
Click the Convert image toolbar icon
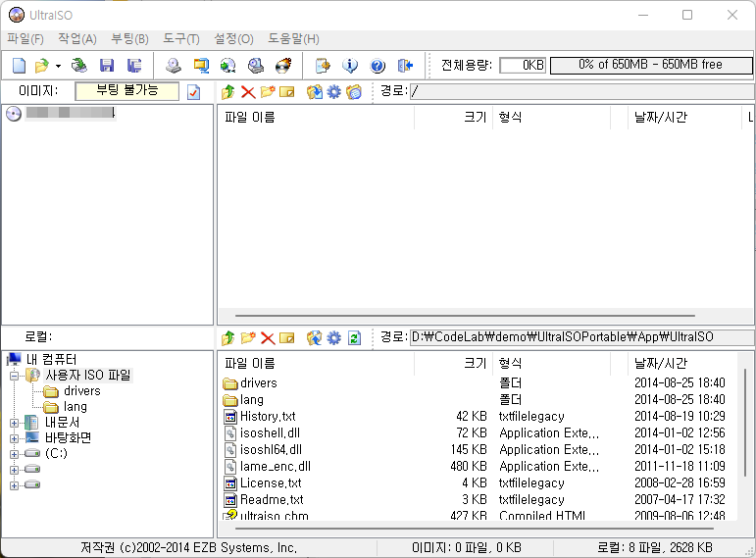pyautogui.click(x=228, y=65)
